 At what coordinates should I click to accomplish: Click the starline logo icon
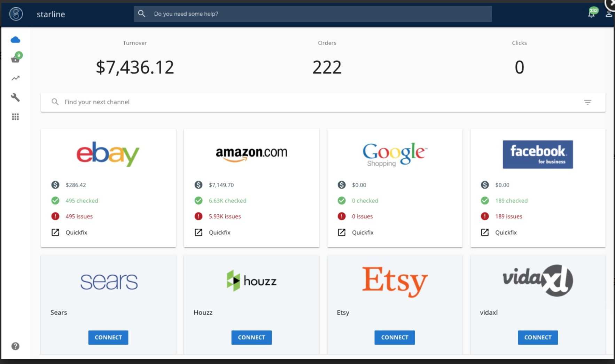point(16,14)
